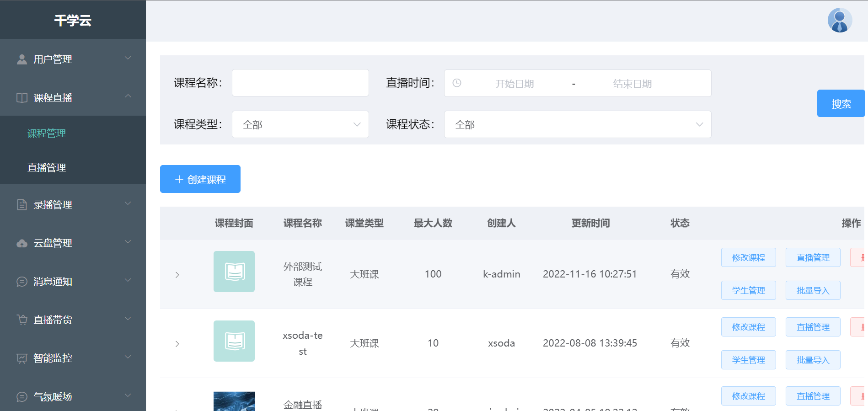Click the 用户管理 person icon
This screenshot has height=411, width=868.
click(22, 59)
